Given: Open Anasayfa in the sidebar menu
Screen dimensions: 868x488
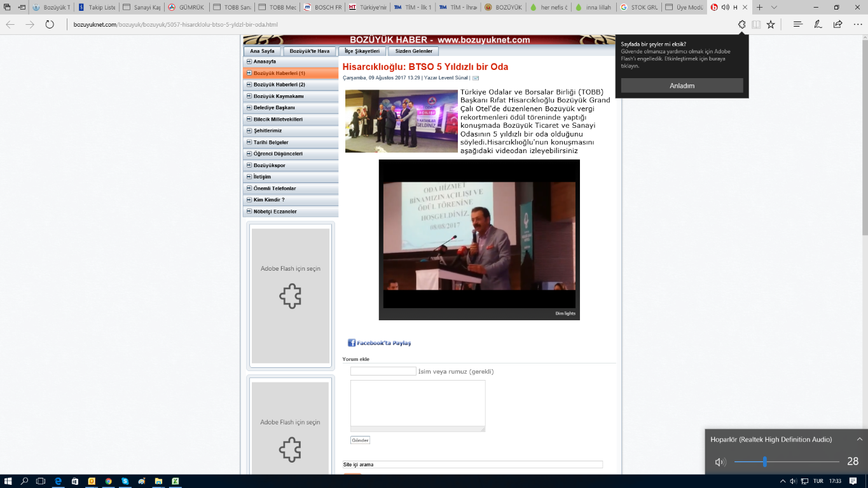Looking at the screenshot, I should [291, 62].
